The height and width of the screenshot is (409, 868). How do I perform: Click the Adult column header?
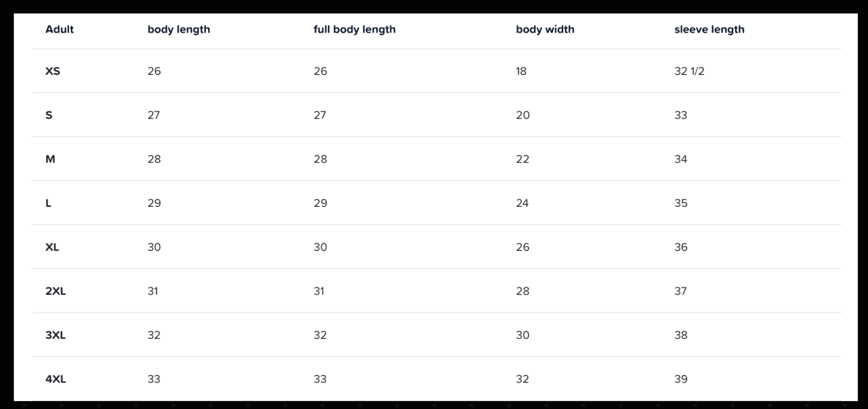[59, 29]
